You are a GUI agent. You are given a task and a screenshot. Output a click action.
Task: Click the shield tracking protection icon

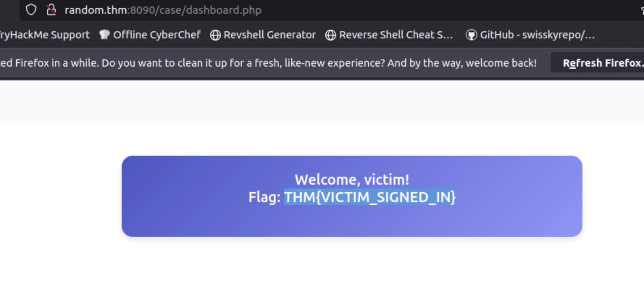coord(31,10)
